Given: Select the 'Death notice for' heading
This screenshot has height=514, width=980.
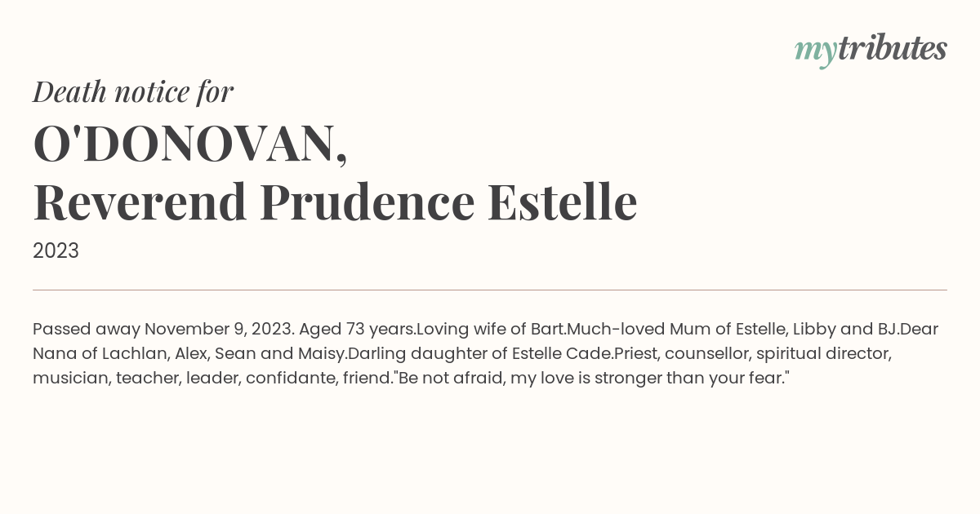Looking at the screenshot, I should (x=133, y=92).
